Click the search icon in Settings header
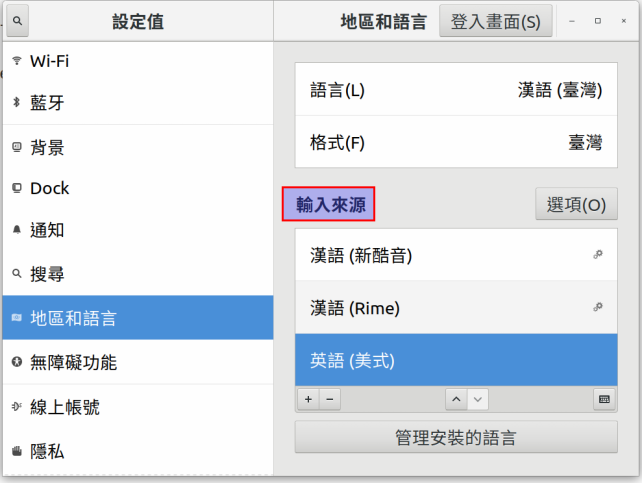The height and width of the screenshot is (483, 642). click(17, 21)
